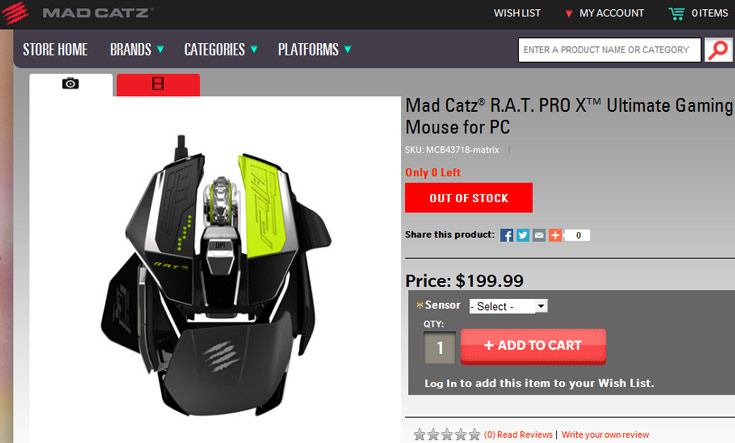Screen dimensions: 735x443
Task: Click the Write your own review link
Action: (605, 435)
